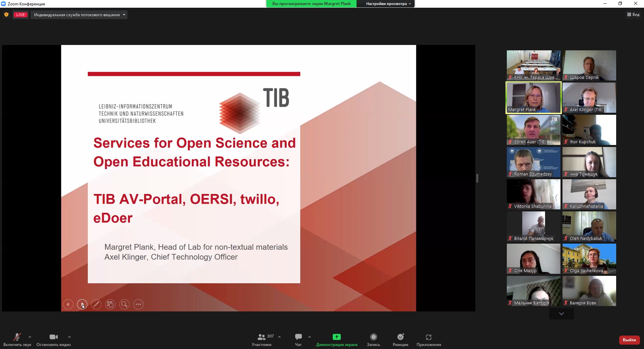The width and height of the screenshot is (644, 349).
Task: Go to previous slide arrow
Action: click(x=68, y=304)
